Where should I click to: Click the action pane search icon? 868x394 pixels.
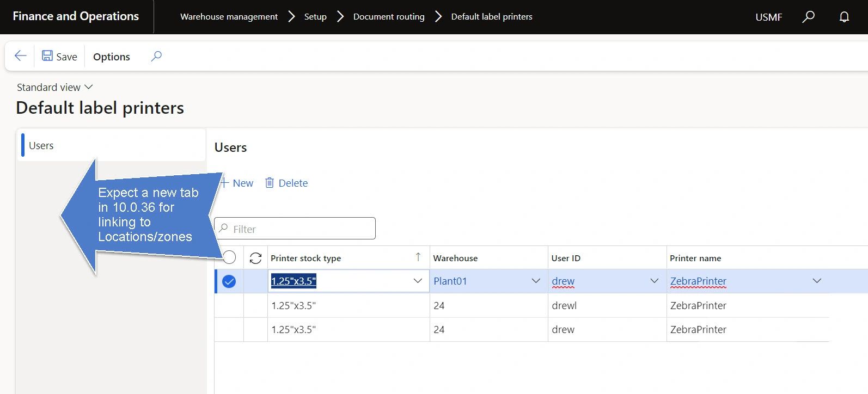pyautogui.click(x=156, y=56)
